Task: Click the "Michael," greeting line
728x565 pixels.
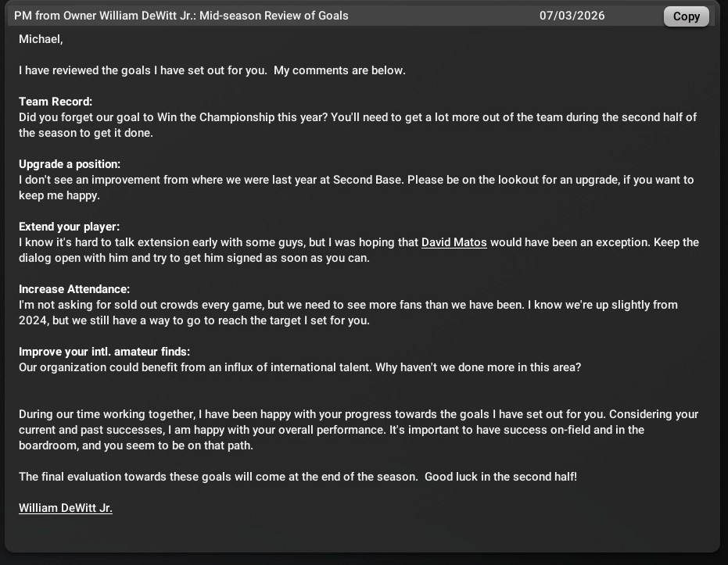Action: tap(41, 39)
